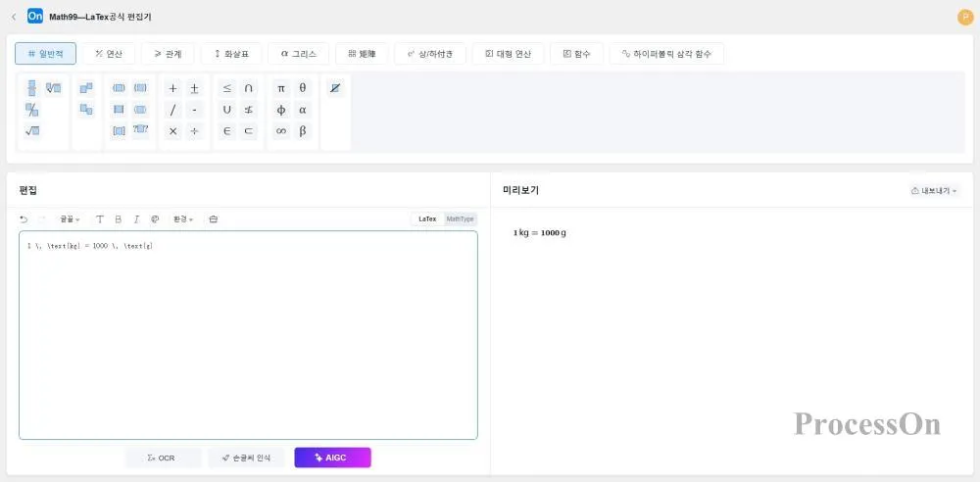
Task: Click inside the LaTeX code editor field
Action: [x=248, y=333]
